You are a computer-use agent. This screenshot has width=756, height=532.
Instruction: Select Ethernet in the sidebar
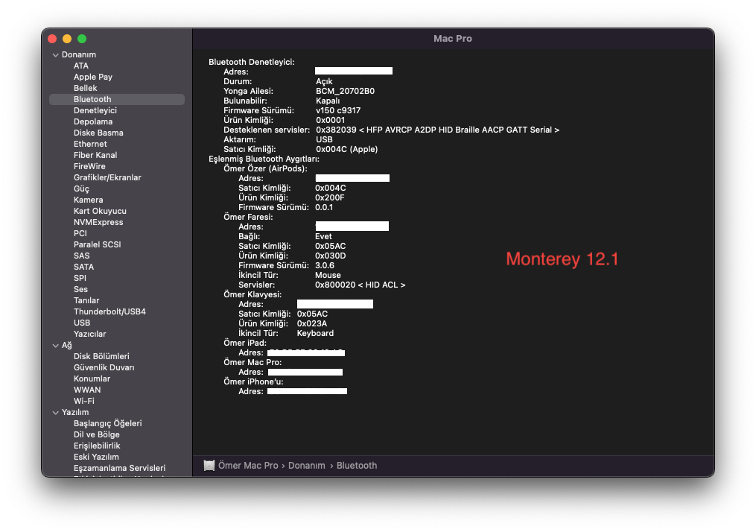[90, 144]
